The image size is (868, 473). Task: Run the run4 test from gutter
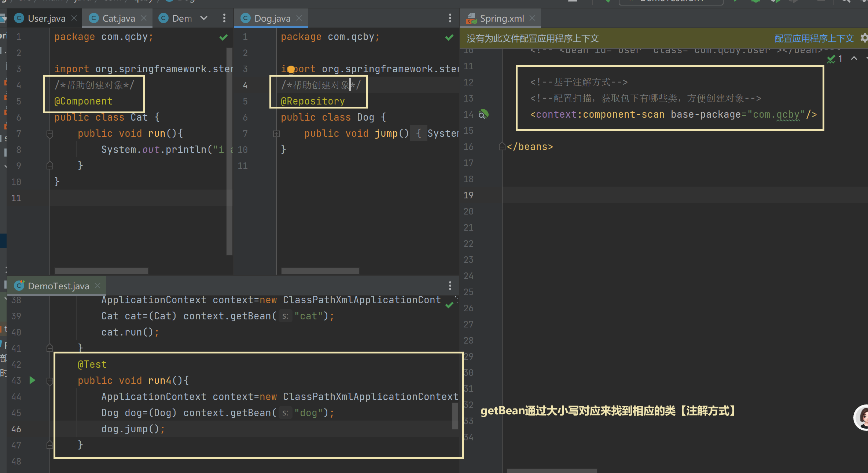point(32,380)
